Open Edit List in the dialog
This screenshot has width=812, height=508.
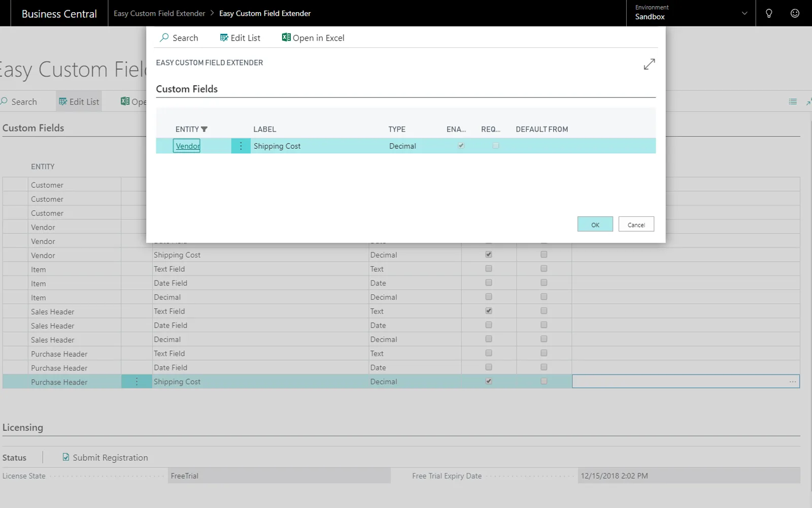coord(240,38)
